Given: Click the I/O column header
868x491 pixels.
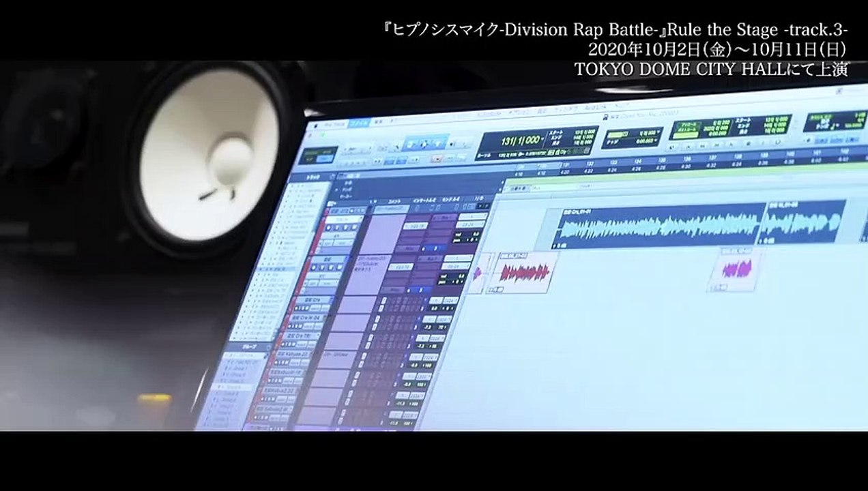Looking at the screenshot, I should tap(478, 198).
